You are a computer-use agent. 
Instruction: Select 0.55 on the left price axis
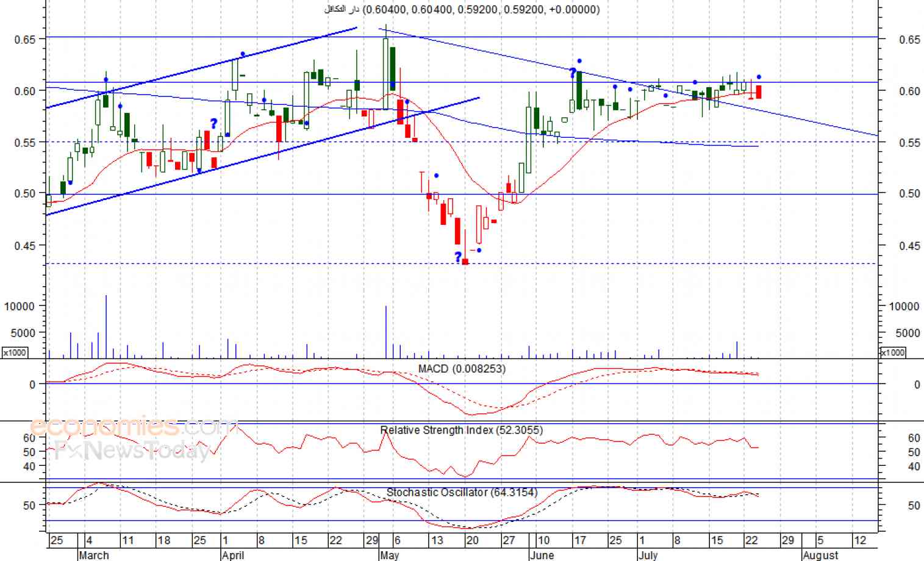24,143
